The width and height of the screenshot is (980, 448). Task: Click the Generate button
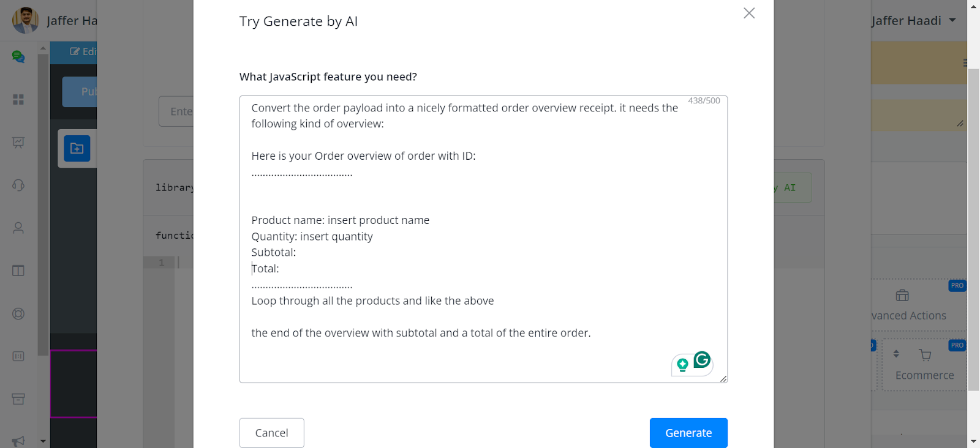(x=688, y=433)
